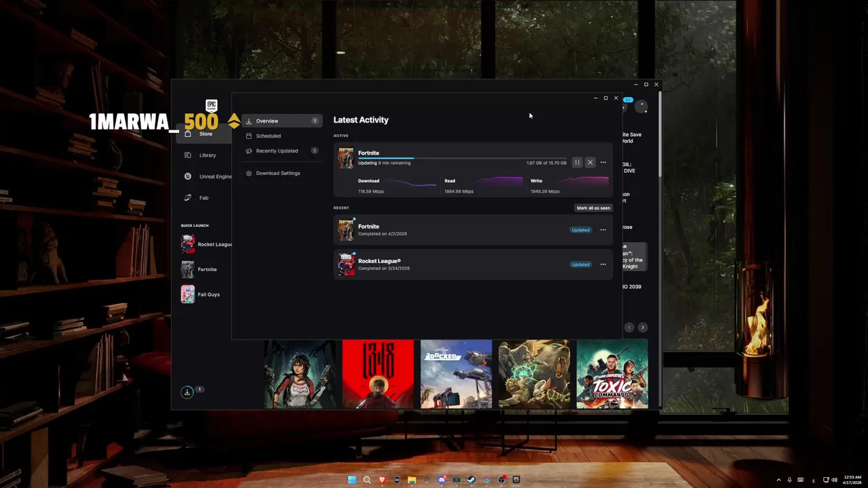This screenshot has height=488, width=868.
Task: Click the red 1348 game tile
Action: [378, 374]
